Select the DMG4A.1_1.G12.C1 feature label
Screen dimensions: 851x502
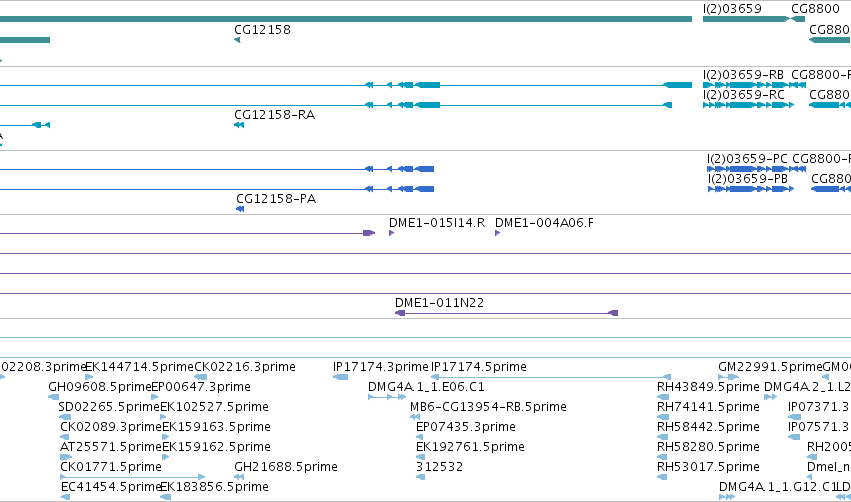[777, 487]
